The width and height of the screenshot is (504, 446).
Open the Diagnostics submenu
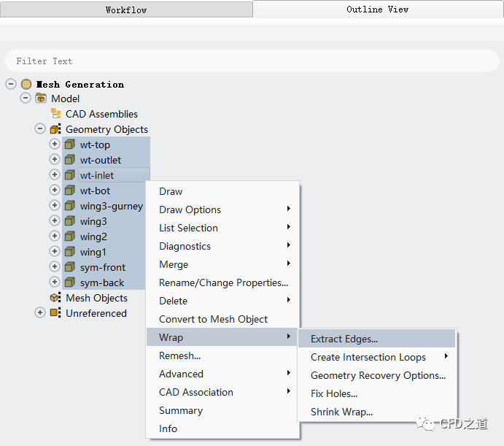tap(185, 246)
